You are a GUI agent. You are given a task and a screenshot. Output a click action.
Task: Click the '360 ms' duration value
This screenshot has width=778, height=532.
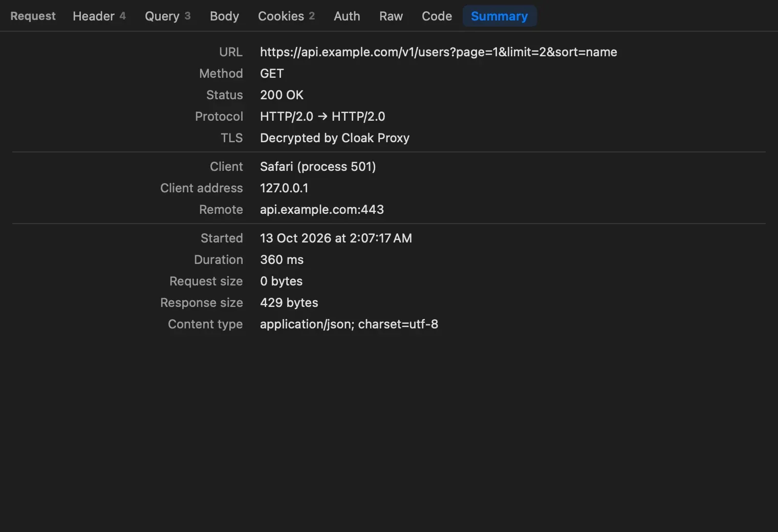click(282, 260)
